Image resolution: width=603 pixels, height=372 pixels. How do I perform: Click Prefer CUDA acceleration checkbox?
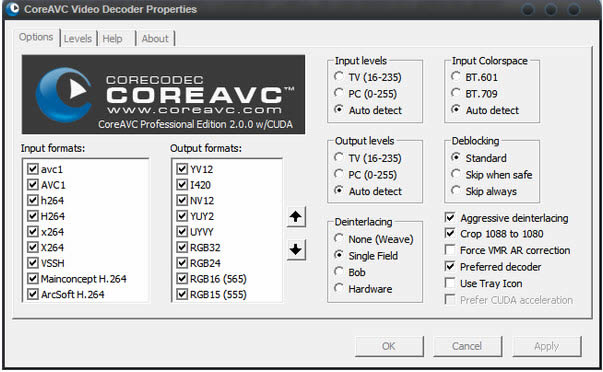pos(450,299)
